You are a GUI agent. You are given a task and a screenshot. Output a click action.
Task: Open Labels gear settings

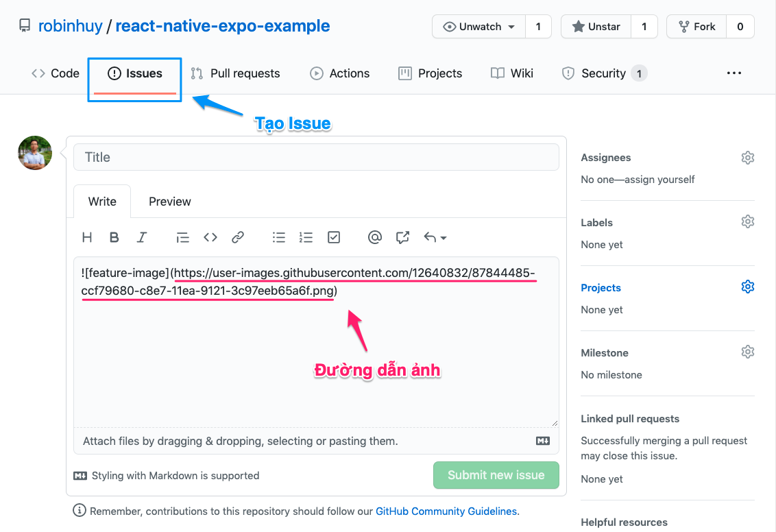pos(747,221)
